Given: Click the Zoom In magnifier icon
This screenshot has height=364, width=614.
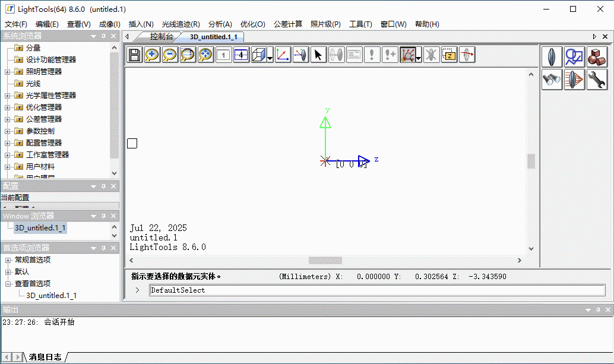Looking at the screenshot, I should (152, 55).
